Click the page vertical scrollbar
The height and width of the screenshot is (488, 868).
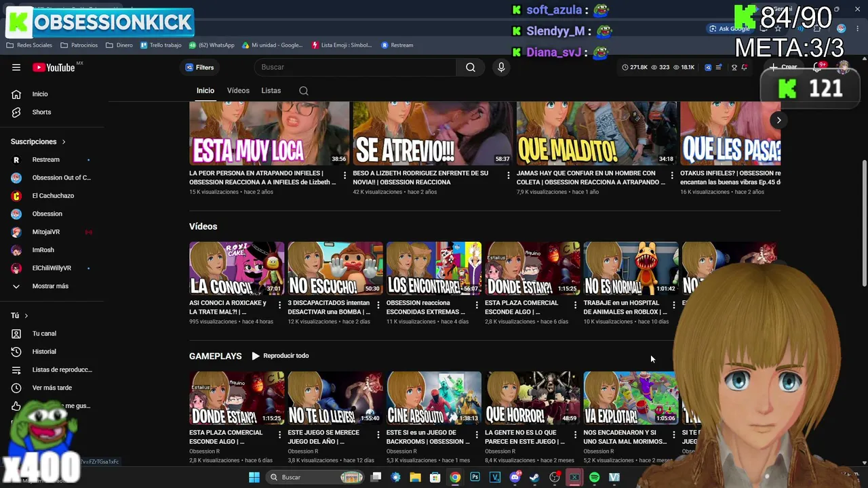point(864,224)
